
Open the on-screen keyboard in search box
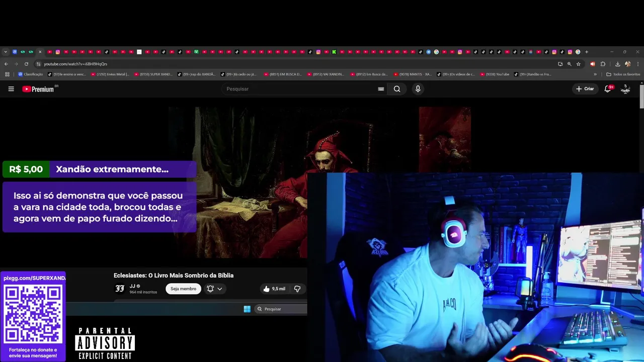pos(381,89)
